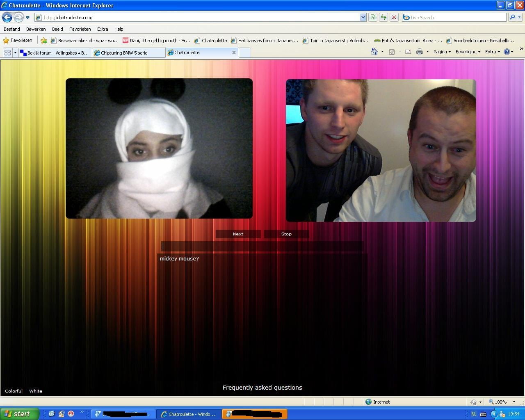Click the Internet zone status indicator
525x420 pixels.
378,402
